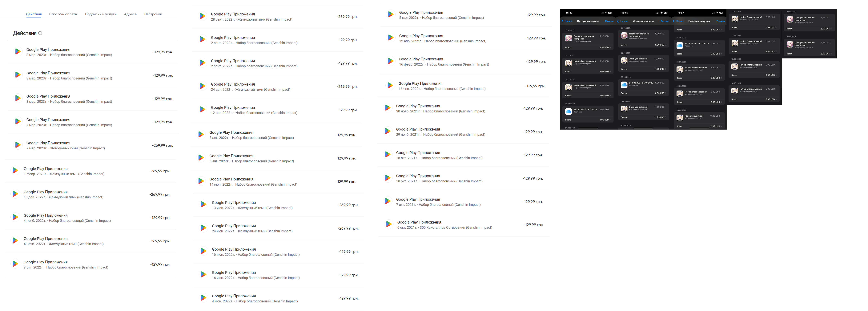Tap Назад in the leftmost phone screen
This screenshot has height=311, width=868.
click(x=567, y=21)
